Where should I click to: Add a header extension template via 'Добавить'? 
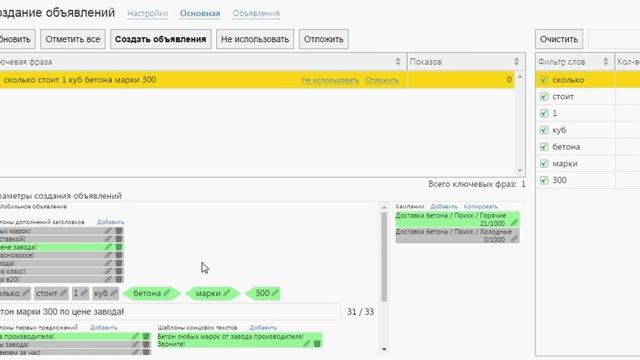[x=110, y=222]
